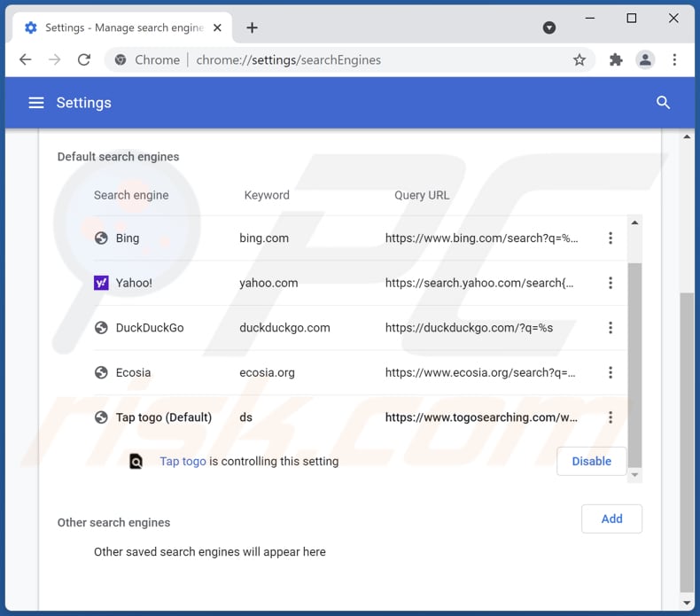Click the Search engine column header
The width and height of the screenshot is (700, 616).
pos(131,195)
